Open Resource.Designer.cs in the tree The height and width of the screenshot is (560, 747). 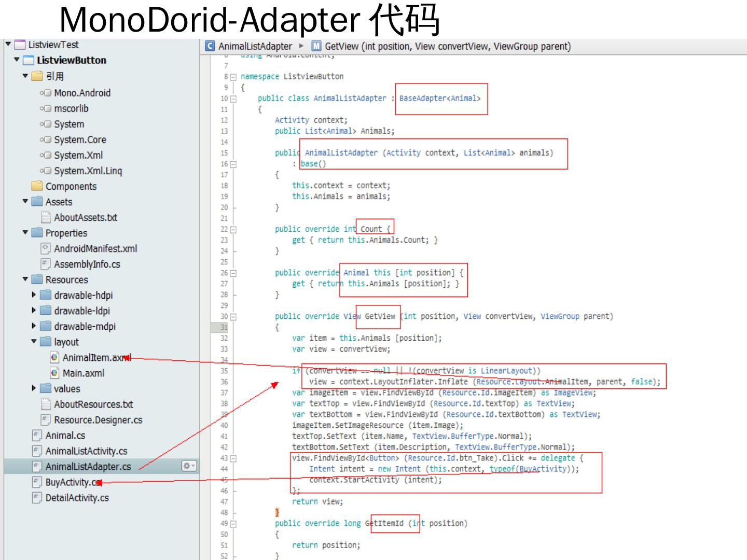click(x=98, y=419)
